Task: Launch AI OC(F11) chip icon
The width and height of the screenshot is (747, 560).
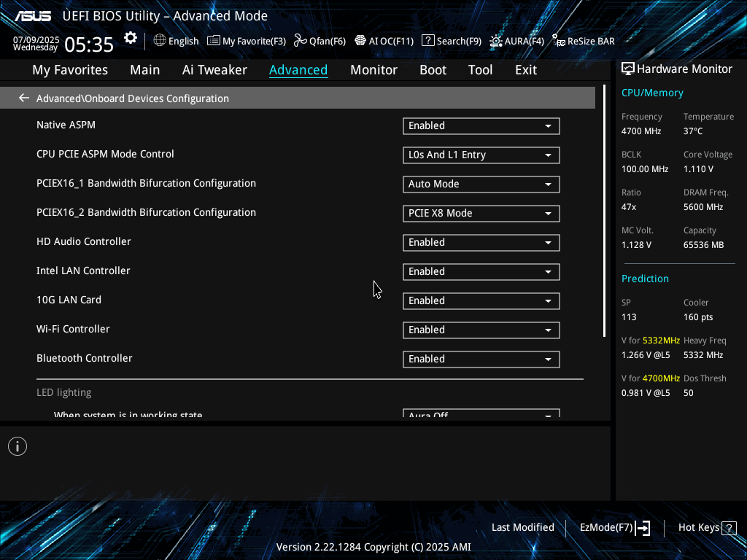Action: point(360,41)
